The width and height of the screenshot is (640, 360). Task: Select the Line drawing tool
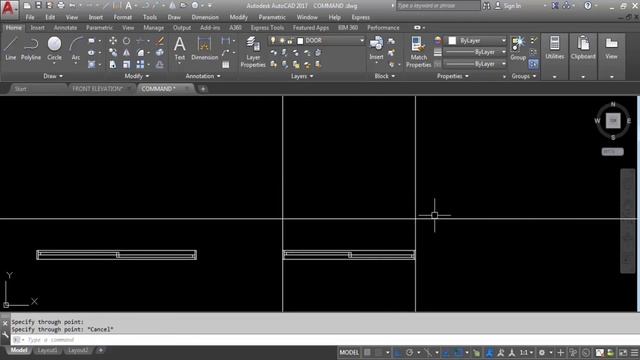(x=11, y=48)
